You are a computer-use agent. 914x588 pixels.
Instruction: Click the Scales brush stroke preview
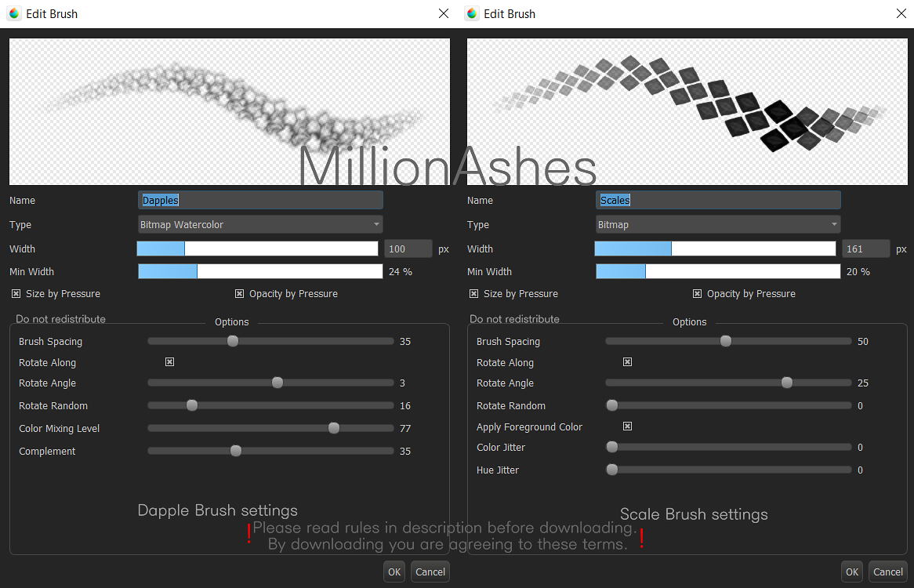687,112
